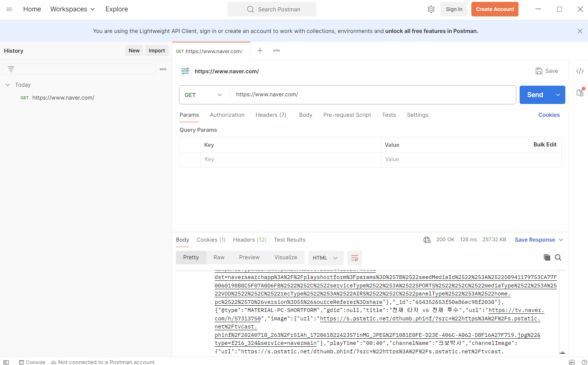Click the HTTP request type icon

(x=185, y=71)
